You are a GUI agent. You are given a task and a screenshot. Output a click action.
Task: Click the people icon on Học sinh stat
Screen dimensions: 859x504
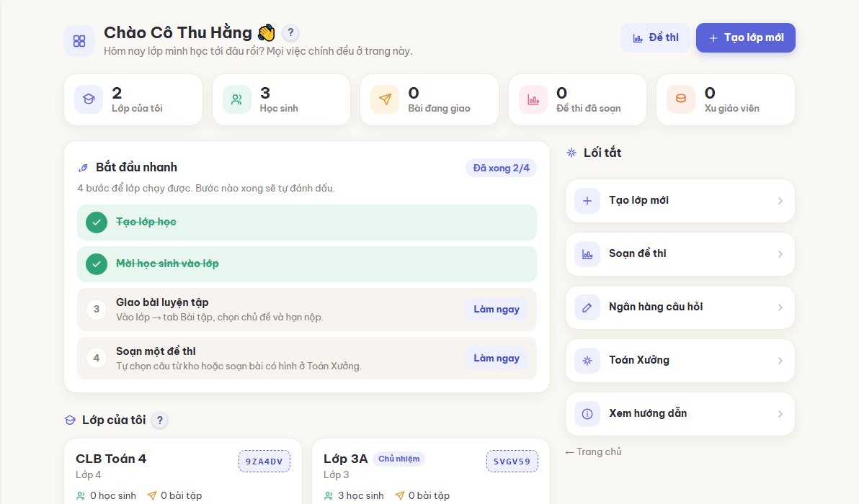(236, 99)
